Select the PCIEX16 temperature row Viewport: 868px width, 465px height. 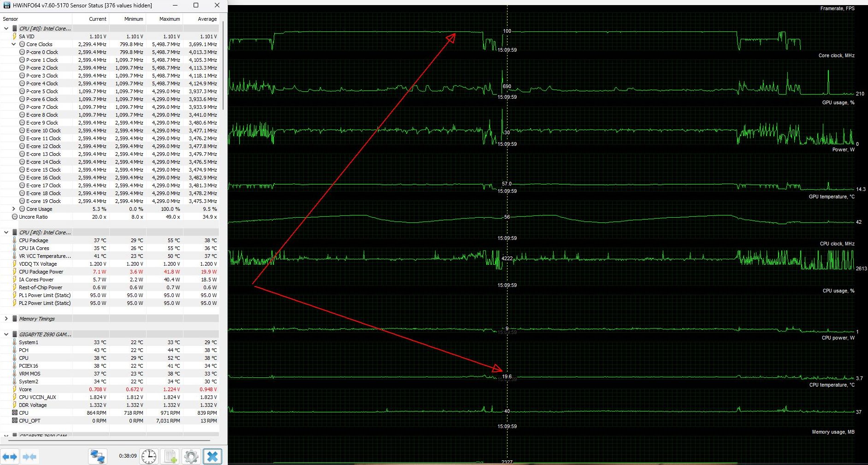pyautogui.click(x=110, y=366)
